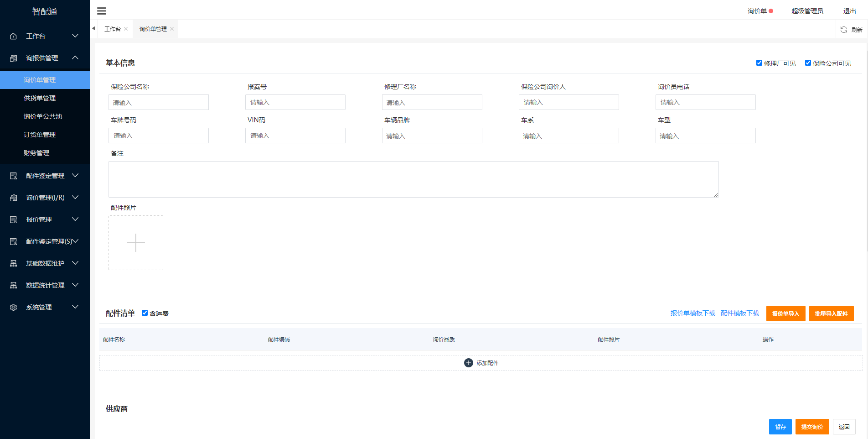Expand the 配件鉴定管理 menu chevron
Viewport: 868px width, 439px height.
click(x=75, y=175)
